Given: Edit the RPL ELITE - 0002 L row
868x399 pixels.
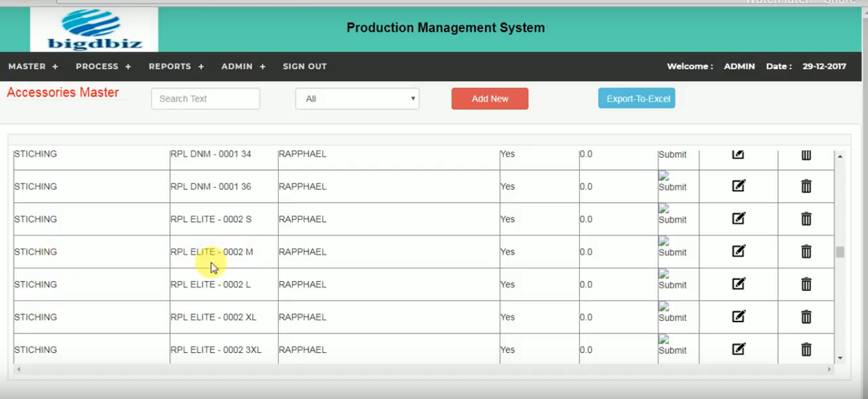Looking at the screenshot, I should (738, 284).
